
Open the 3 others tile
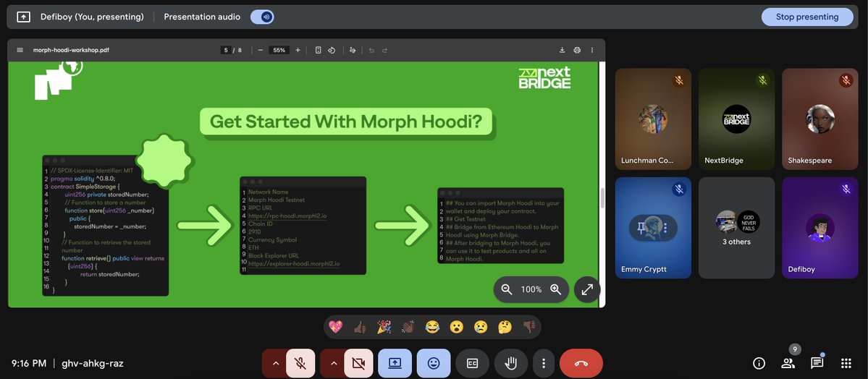[x=736, y=228]
